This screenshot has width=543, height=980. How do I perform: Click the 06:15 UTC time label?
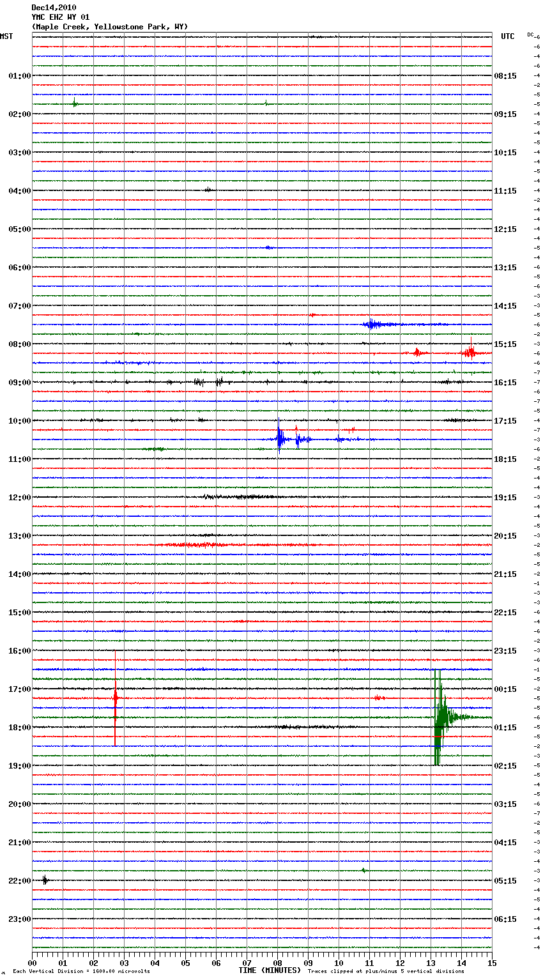(x=505, y=919)
